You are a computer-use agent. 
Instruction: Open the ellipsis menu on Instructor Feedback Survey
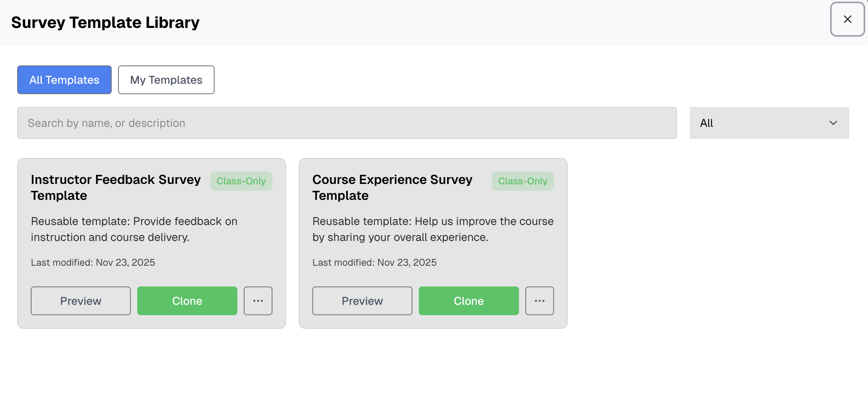pyautogui.click(x=258, y=301)
